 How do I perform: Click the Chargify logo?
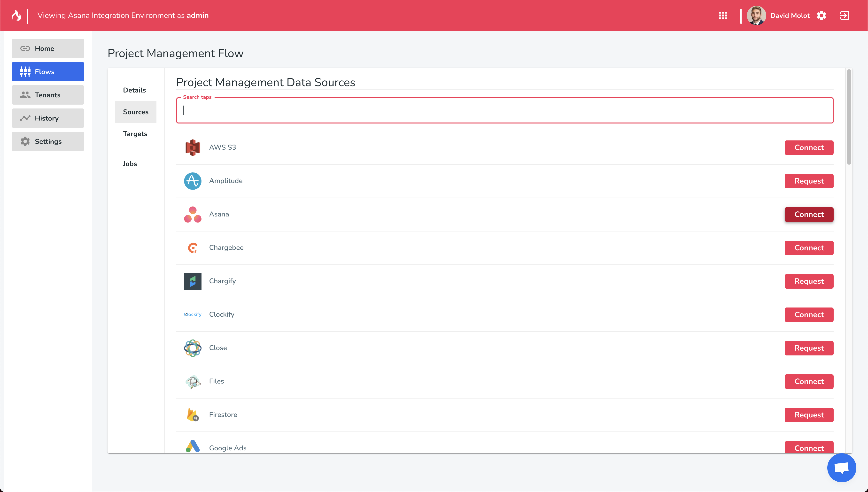pyautogui.click(x=193, y=281)
